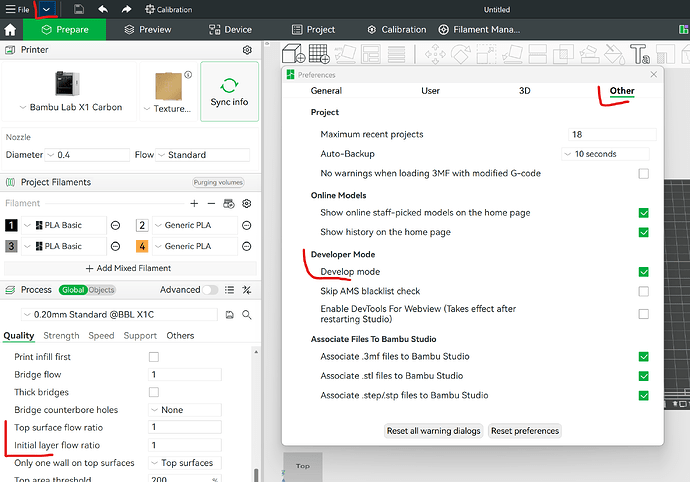This screenshot has height=482, width=690.
Task: Enable Thick bridges checkbox
Action: coord(154,392)
